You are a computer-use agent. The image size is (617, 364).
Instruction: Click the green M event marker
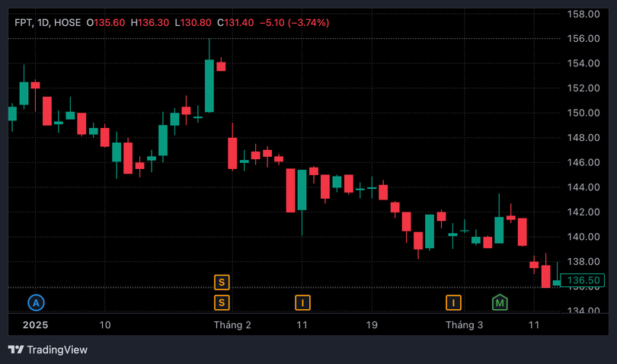500,302
